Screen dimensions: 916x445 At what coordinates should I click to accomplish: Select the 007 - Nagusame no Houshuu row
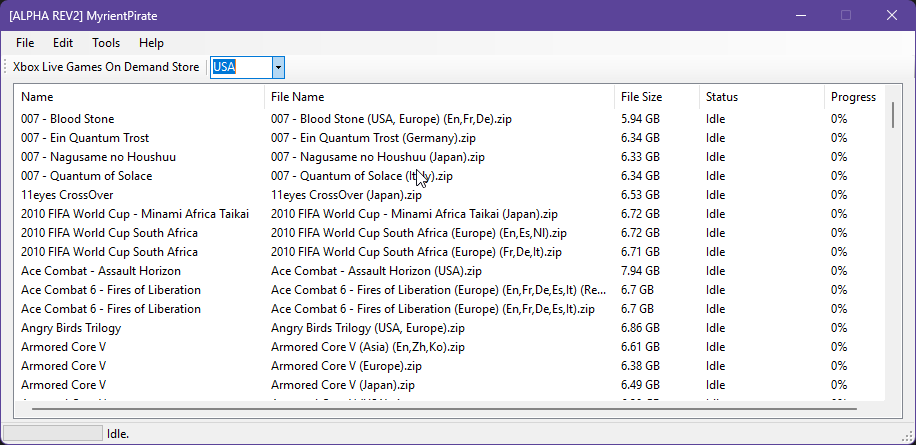coord(450,157)
